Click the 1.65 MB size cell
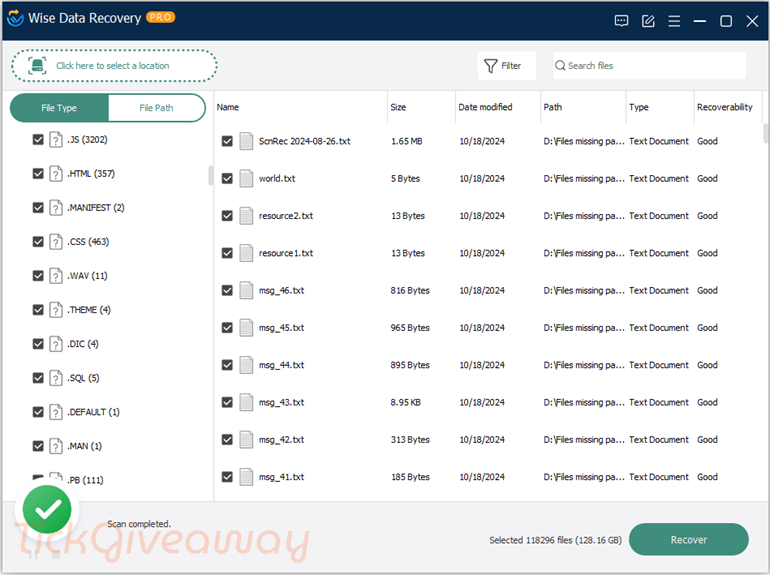This screenshot has height=575, width=770. [407, 141]
